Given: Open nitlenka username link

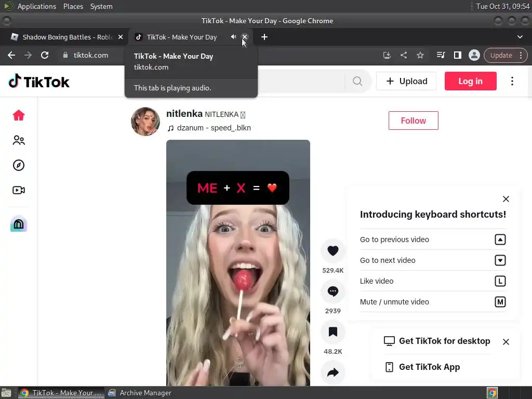Looking at the screenshot, I should click(x=184, y=114).
